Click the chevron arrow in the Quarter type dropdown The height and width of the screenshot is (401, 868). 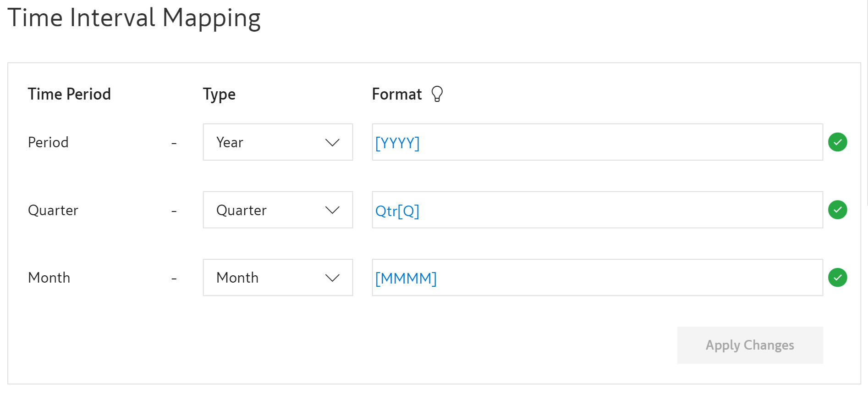[x=332, y=210]
